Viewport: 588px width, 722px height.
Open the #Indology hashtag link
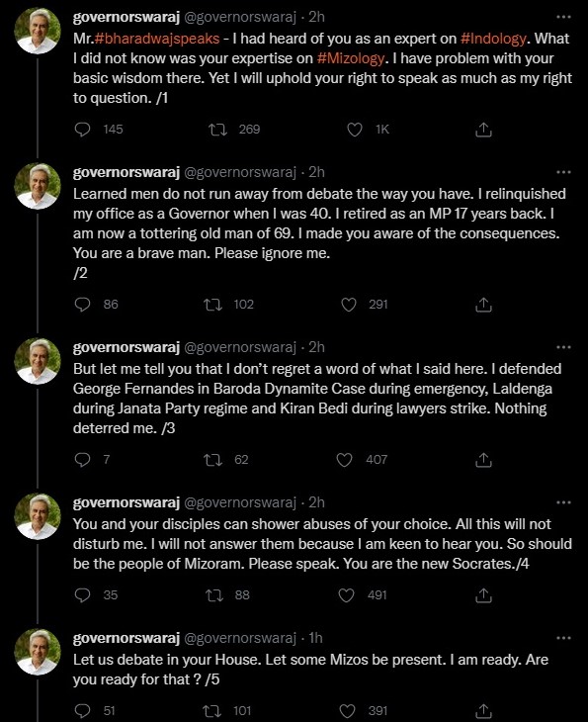coord(493,39)
